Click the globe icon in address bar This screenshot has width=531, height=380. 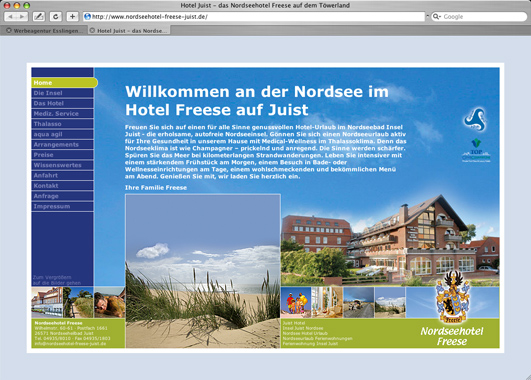point(87,16)
